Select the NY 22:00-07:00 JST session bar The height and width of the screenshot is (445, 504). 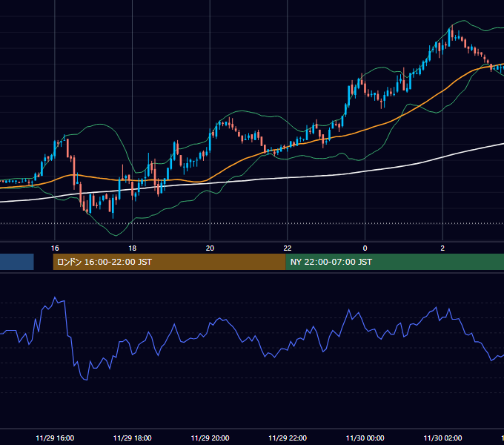(395, 262)
